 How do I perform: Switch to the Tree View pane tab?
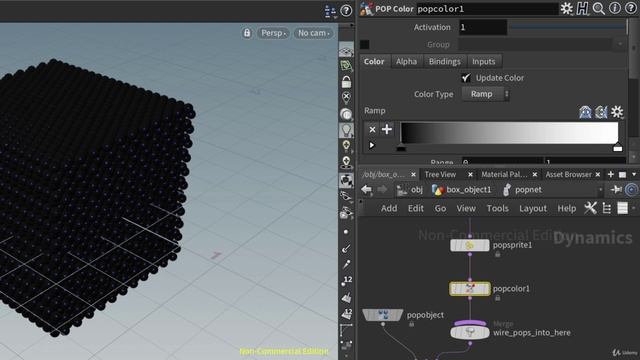point(440,174)
